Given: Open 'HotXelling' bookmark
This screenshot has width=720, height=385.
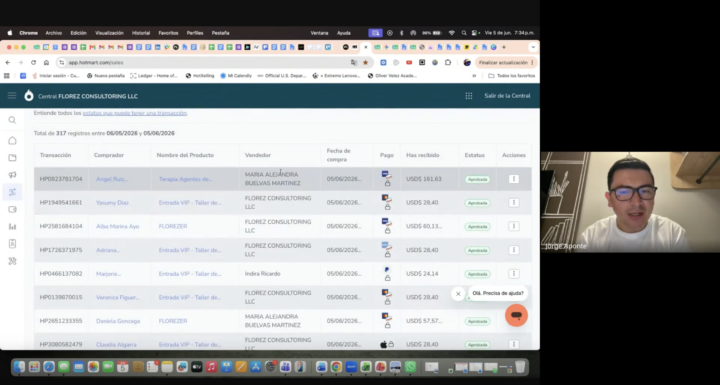Looking at the screenshot, I should coord(200,76).
